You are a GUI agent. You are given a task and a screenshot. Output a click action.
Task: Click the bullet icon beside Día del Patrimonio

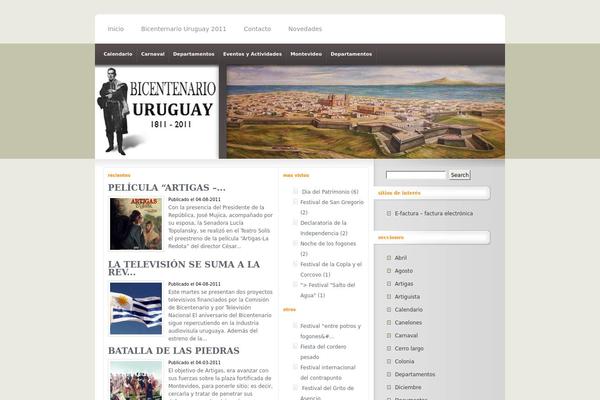coord(295,191)
